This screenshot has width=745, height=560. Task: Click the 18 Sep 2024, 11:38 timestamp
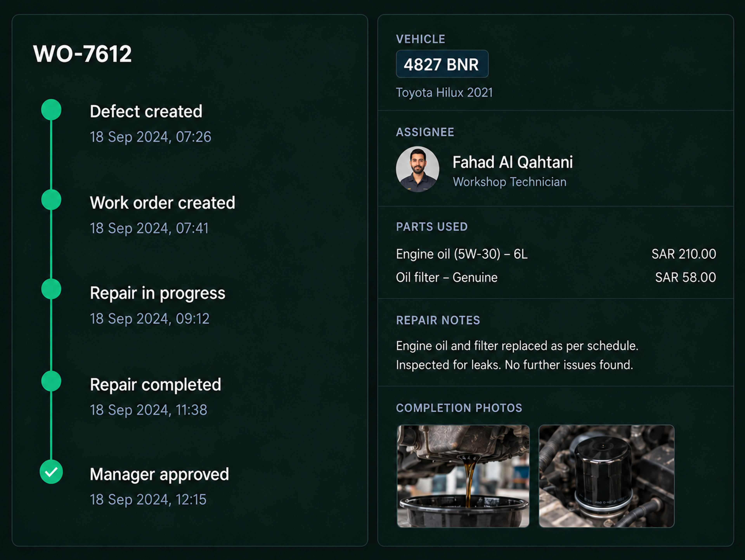[x=149, y=410]
